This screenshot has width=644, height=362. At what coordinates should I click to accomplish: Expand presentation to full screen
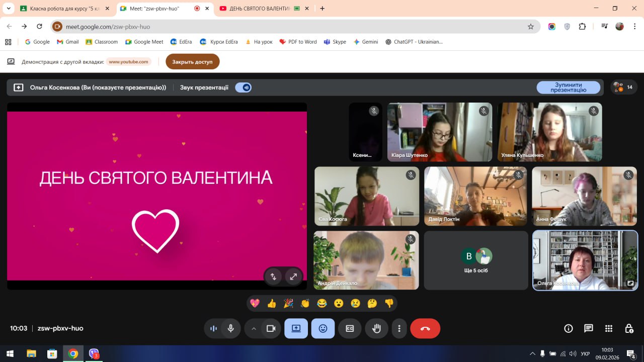point(293,276)
